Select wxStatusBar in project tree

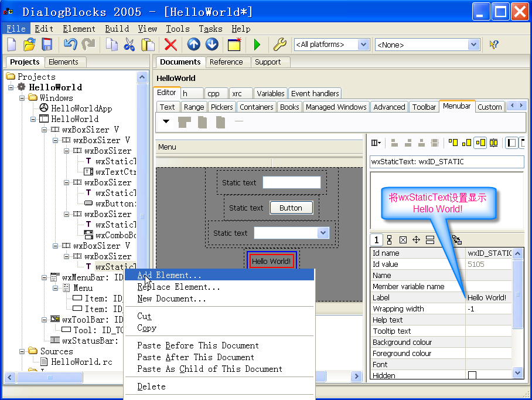tap(90, 341)
